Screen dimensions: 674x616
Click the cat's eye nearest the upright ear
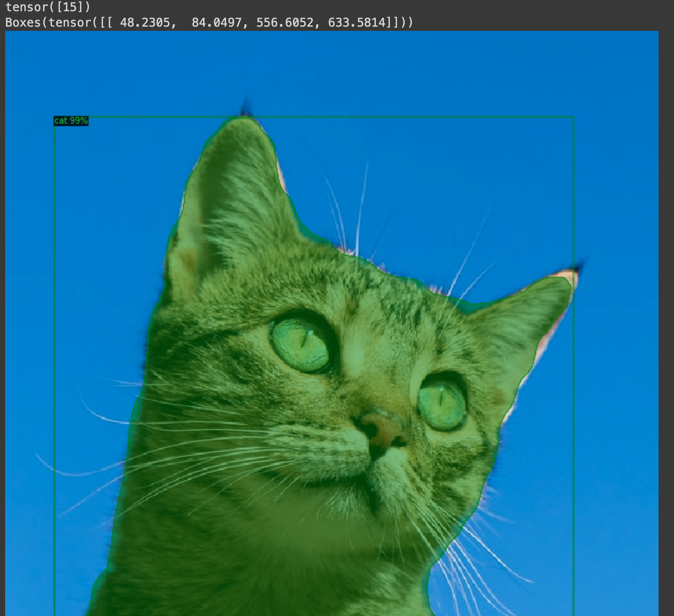coord(300,345)
